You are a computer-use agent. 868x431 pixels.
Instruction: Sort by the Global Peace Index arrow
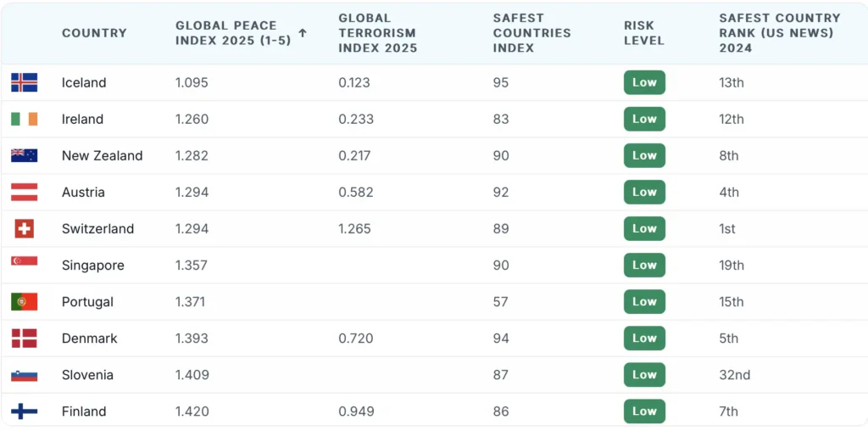(303, 33)
